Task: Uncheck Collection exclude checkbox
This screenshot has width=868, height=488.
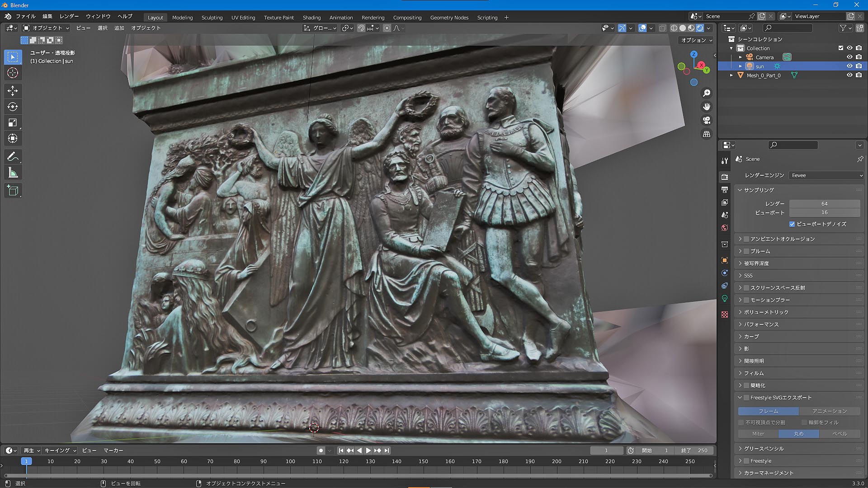Action: [x=841, y=48]
